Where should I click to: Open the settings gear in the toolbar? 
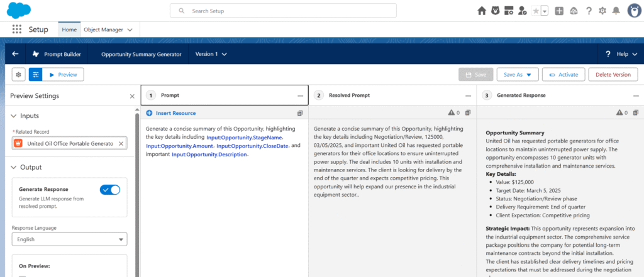[x=18, y=75]
